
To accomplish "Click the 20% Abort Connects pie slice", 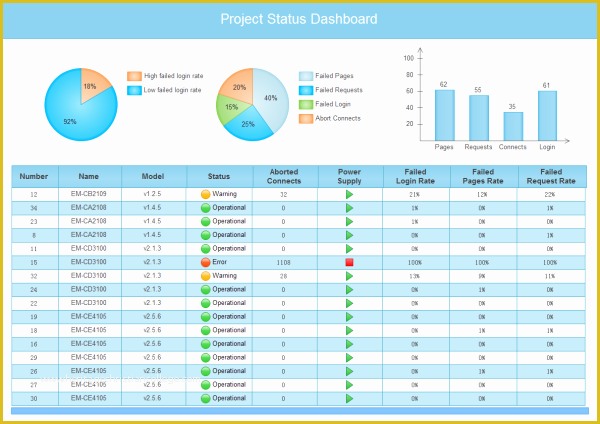I will pyautogui.click(x=239, y=87).
